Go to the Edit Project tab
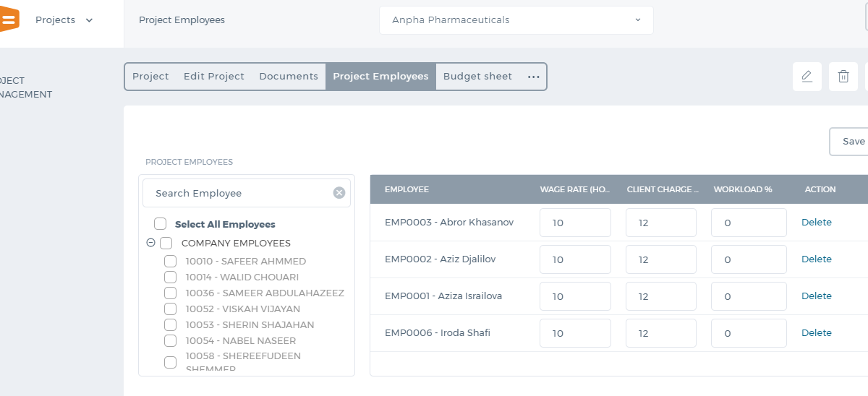This screenshot has width=868, height=396. tap(214, 77)
